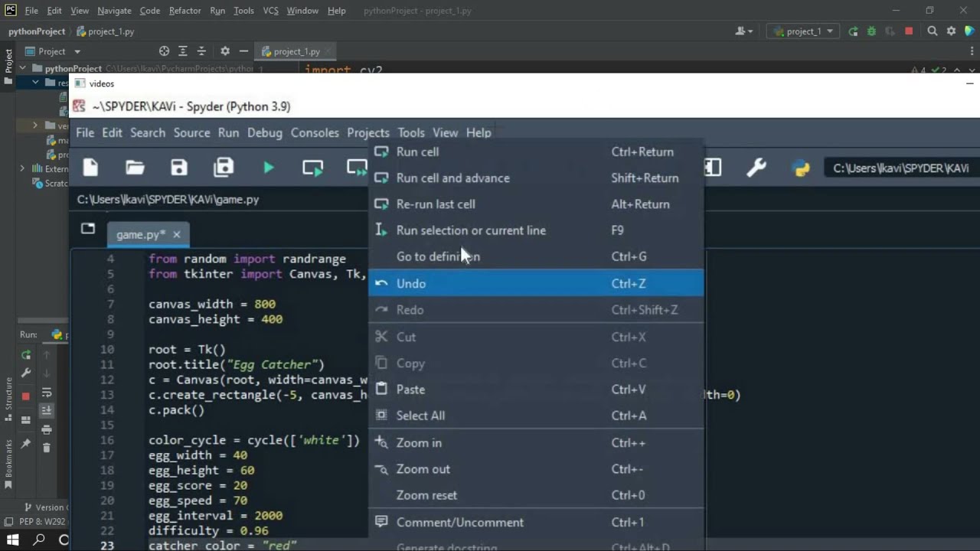Click Spyder's New file toolbar icon

point(90,168)
